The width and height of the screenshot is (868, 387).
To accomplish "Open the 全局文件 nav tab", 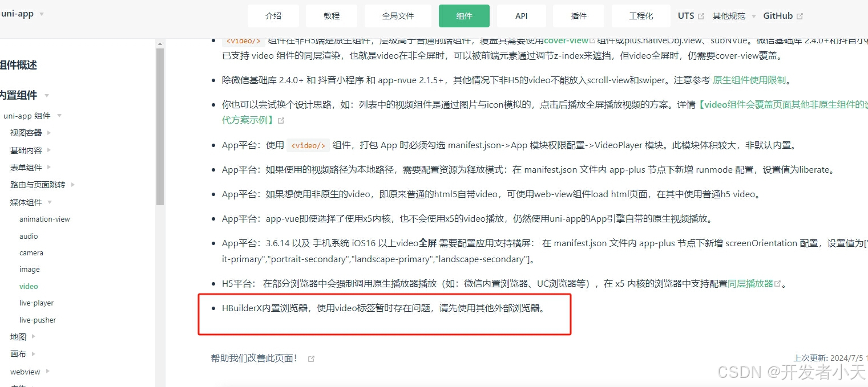I will click(398, 16).
